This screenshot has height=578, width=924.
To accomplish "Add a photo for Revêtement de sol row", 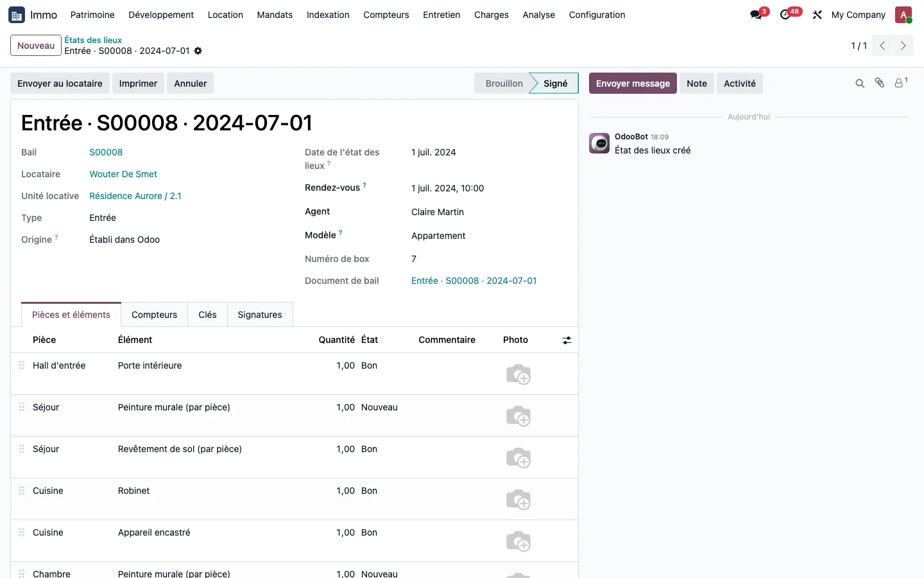I will tap(518, 458).
